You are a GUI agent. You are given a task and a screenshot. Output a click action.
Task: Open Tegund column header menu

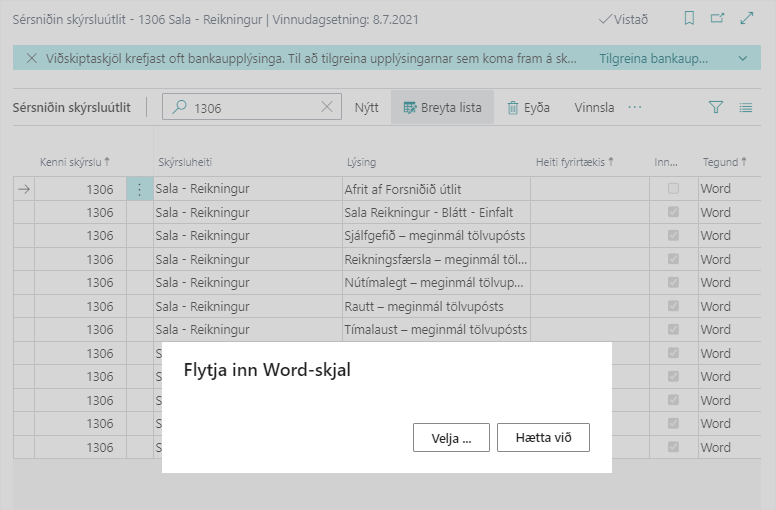725,161
